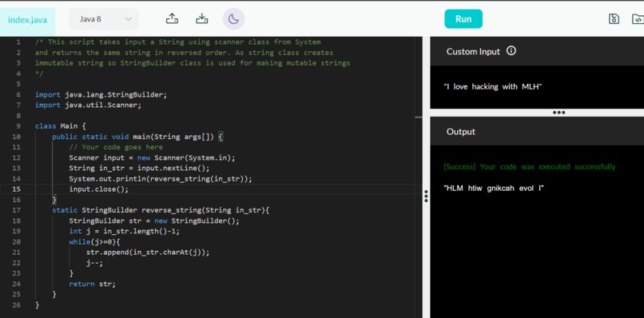Click the horizontal three-dot divider between Input and Output
This screenshot has width=644, height=318.
click(x=559, y=112)
